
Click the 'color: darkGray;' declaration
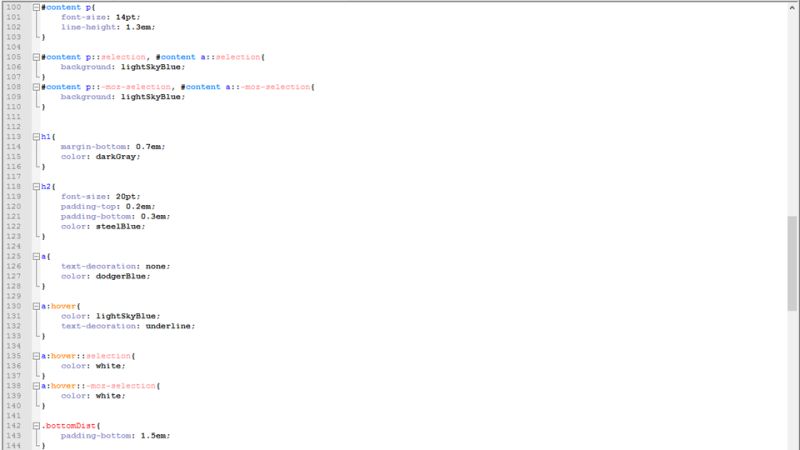[x=101, y=157]
